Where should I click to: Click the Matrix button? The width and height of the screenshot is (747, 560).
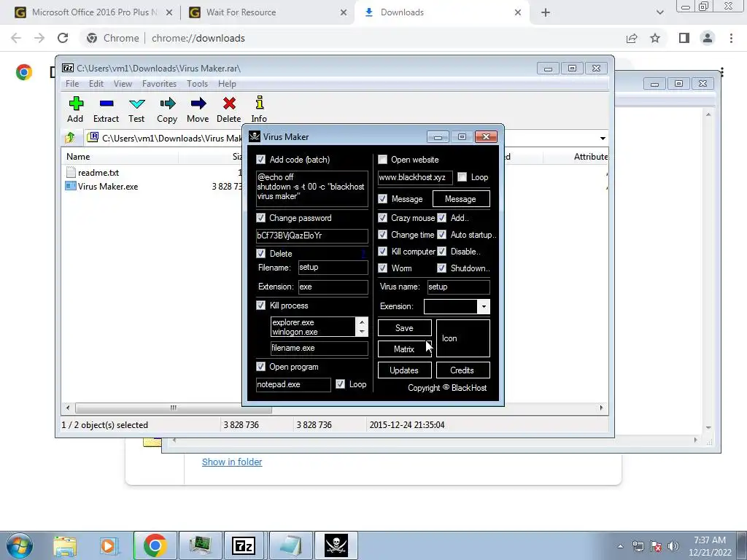[x=404, y=349]
